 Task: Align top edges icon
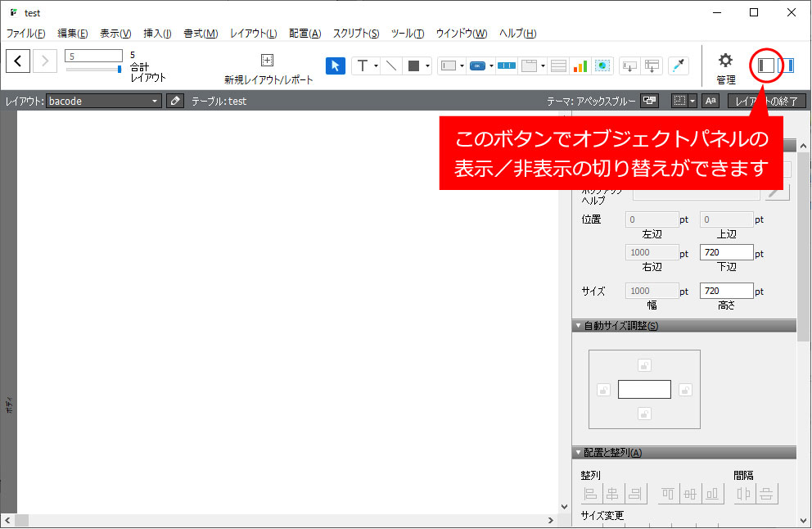[x=668, y=494]
